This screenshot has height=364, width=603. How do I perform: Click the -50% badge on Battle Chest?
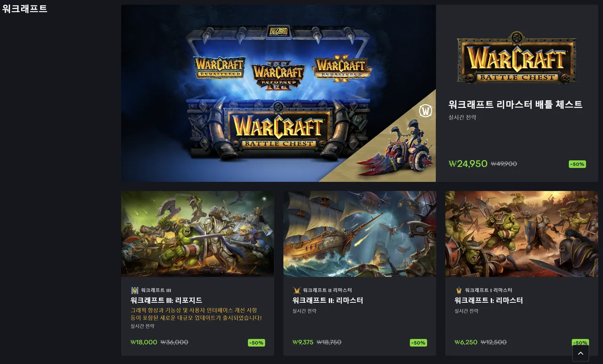577,164
